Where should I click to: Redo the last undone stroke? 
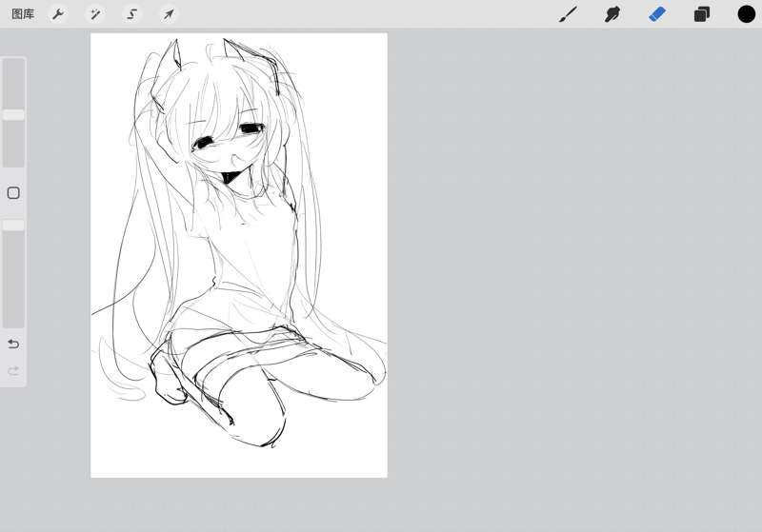(13, 371)
